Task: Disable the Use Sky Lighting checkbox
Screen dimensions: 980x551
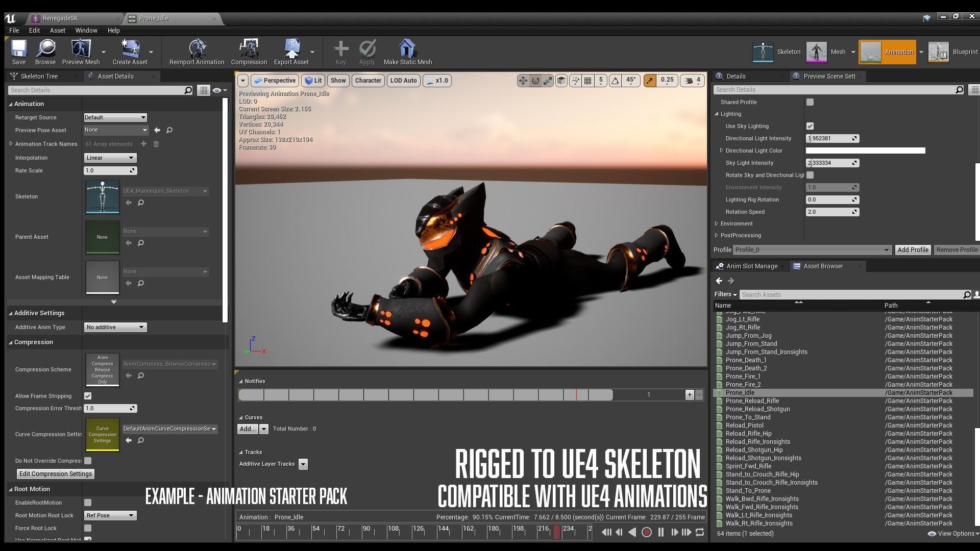Action: coord(810,126)
